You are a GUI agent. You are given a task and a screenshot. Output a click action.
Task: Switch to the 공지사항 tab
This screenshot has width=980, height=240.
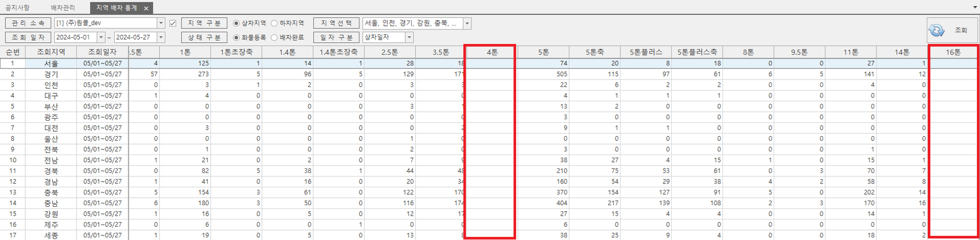[17, 8]
